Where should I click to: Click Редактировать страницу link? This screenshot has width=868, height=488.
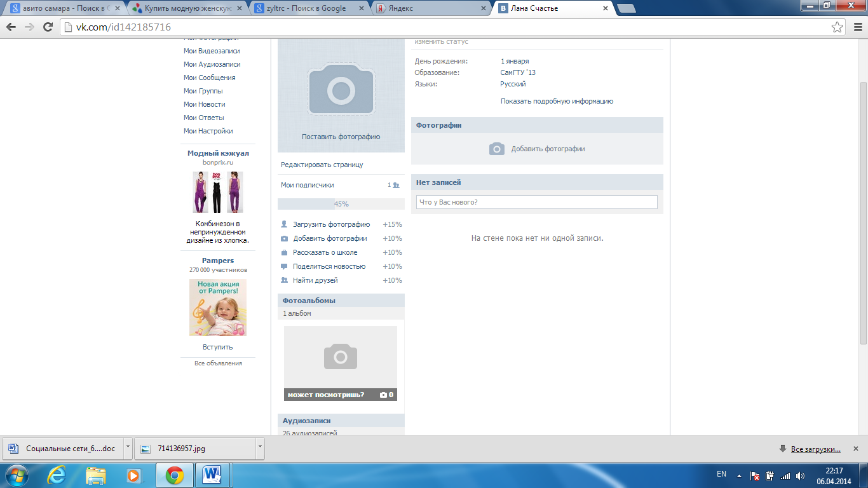tap(322, 165)
